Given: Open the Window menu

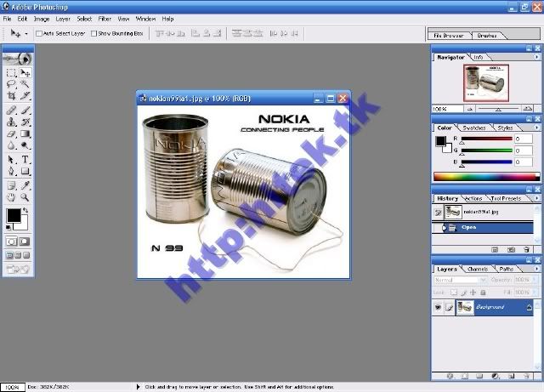Looking at the screenshot, I should click(145, 19).
